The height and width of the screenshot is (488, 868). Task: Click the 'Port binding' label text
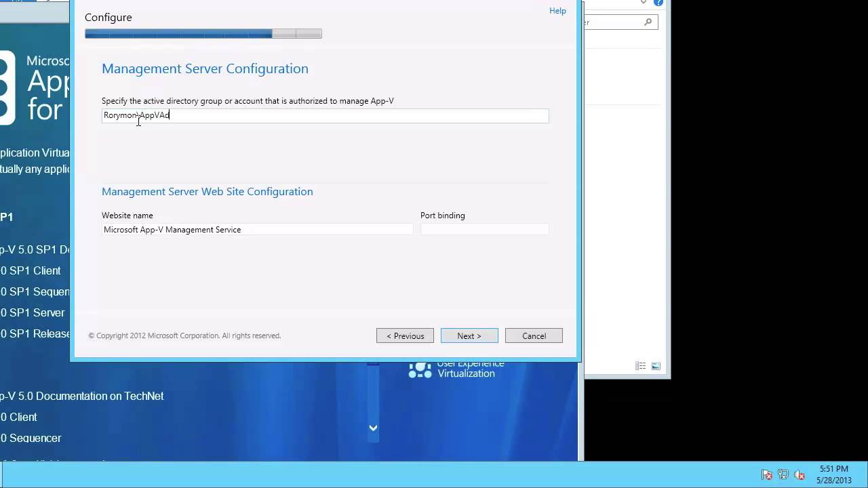pos(443,216)
